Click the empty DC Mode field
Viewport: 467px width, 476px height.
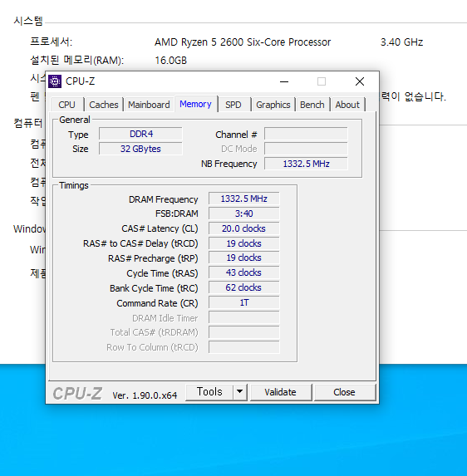click(306, 149)
